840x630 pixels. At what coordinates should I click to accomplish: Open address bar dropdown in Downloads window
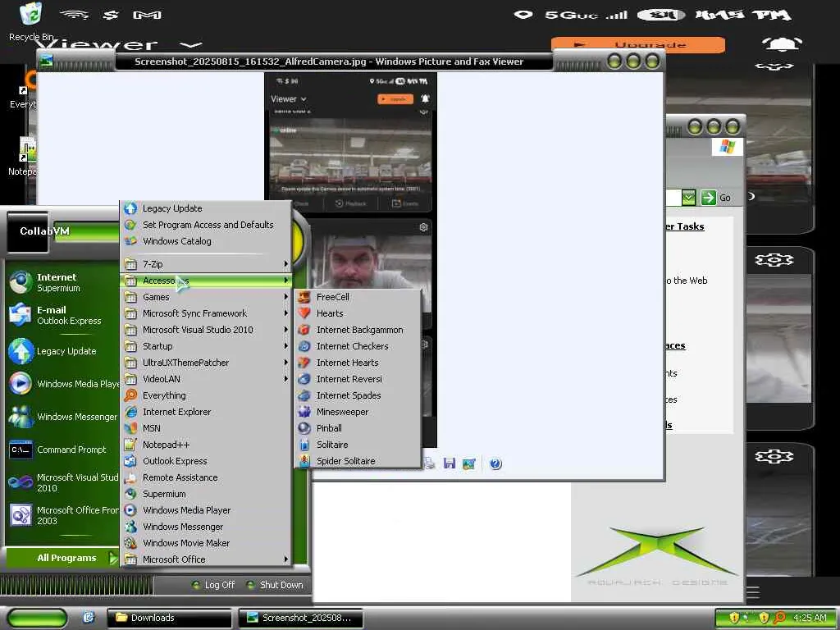point(688,198)
